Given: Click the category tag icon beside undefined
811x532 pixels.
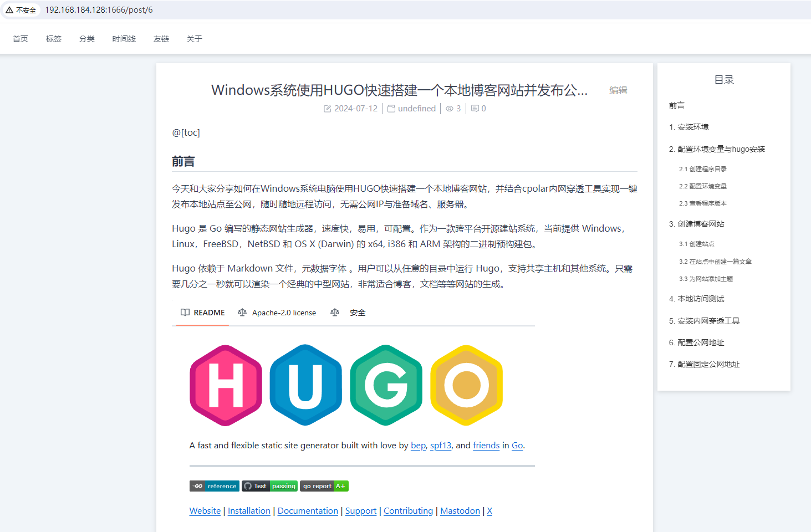Looking at the screenshot, I should (391, 108).
